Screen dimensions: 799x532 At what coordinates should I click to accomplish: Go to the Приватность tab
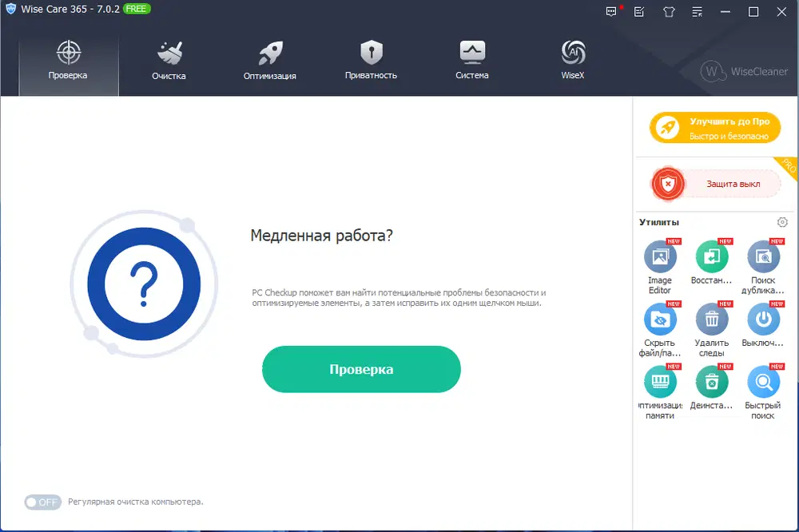371,62
